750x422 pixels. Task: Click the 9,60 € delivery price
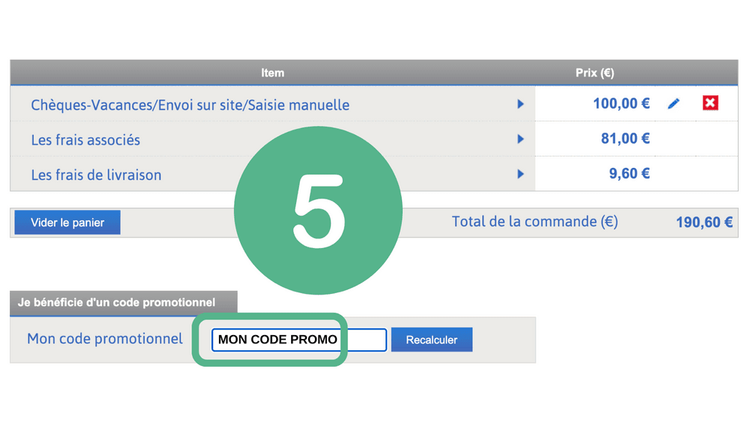(629, 174)
